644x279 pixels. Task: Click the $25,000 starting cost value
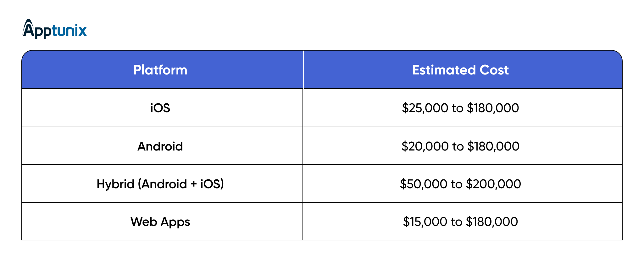click(425, 108)
